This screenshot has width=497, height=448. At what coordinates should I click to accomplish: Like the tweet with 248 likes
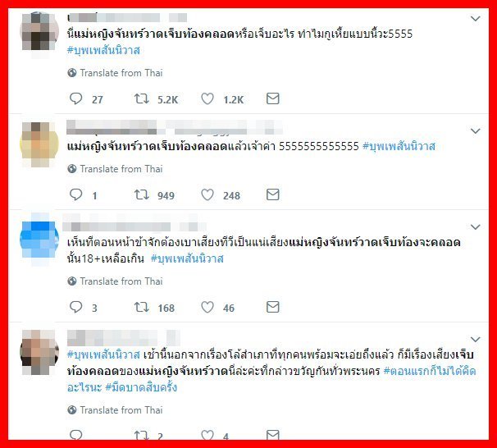207,194
